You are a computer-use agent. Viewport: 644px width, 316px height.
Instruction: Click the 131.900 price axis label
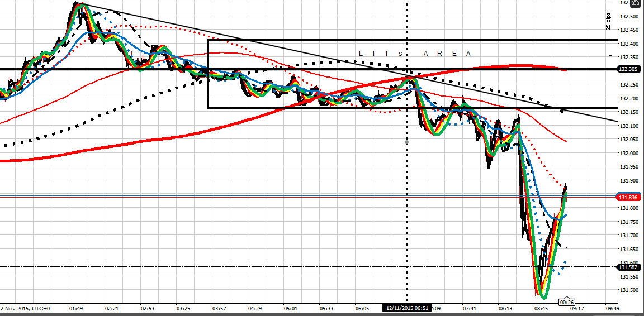click(629, 180)
